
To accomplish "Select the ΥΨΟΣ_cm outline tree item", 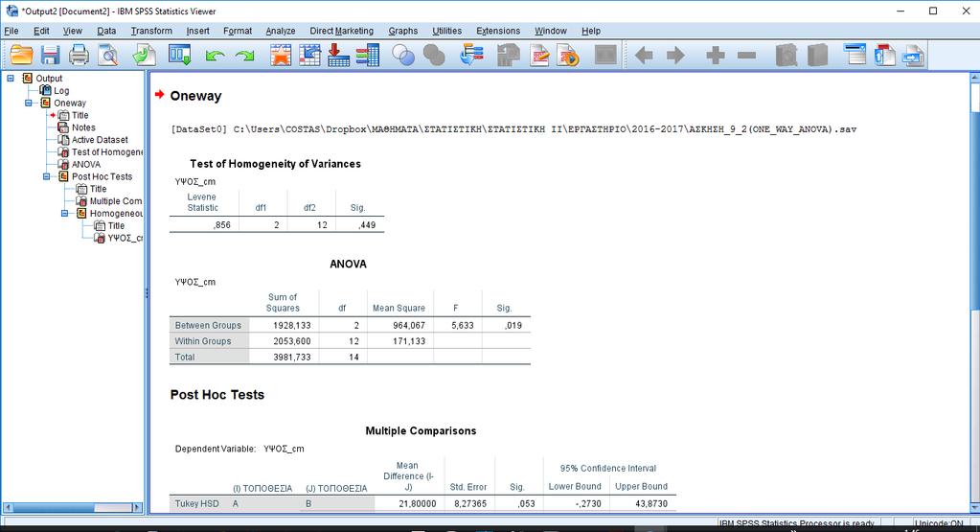I will click(125, 238).
